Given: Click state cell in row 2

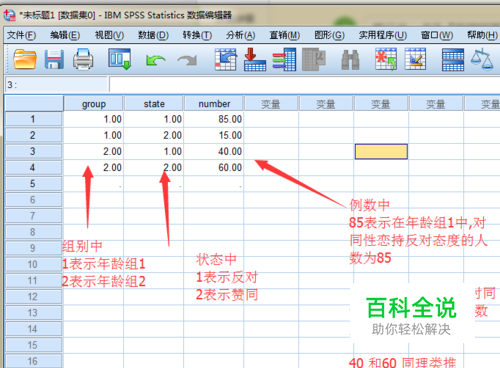Looking at the screenshot, I should (x=154, y=135).
